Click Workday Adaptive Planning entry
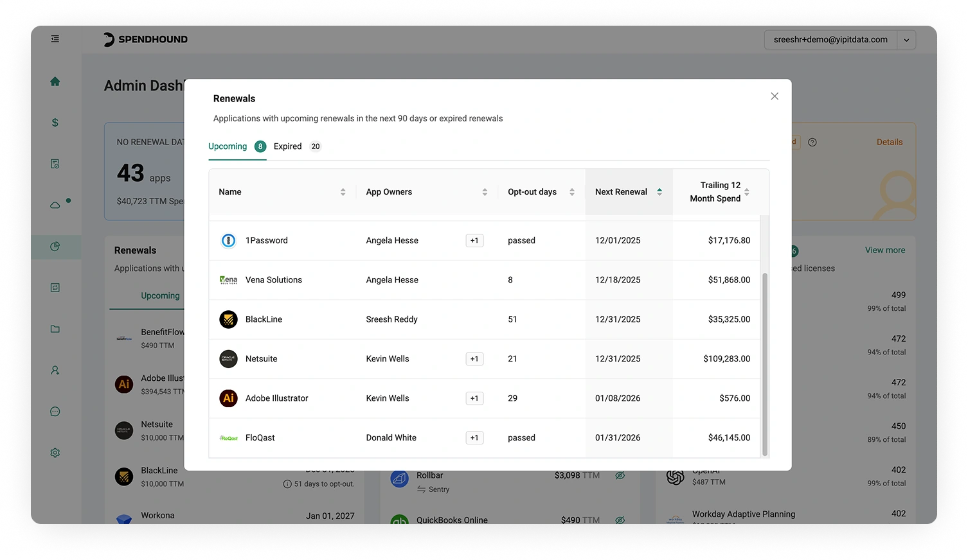968x560 pixels. [744, 514]
